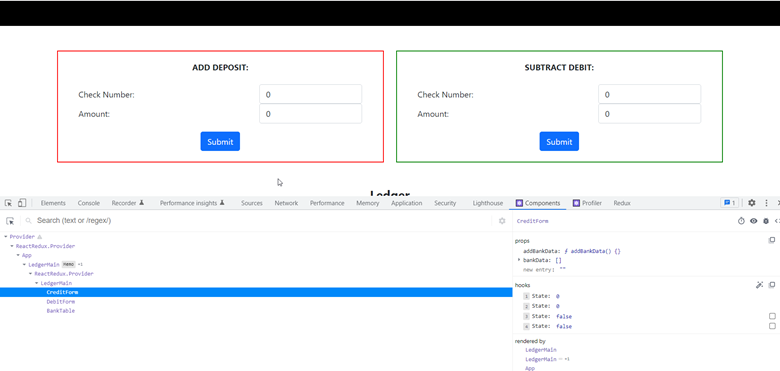Open the Performance tab
The height and width of the screenshot is (371, 780).
[x=327, y=203]
